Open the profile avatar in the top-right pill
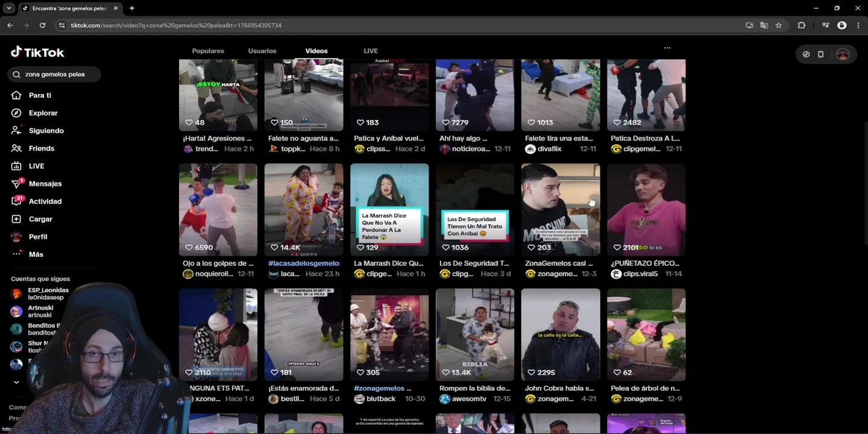 tap(842, 54)
